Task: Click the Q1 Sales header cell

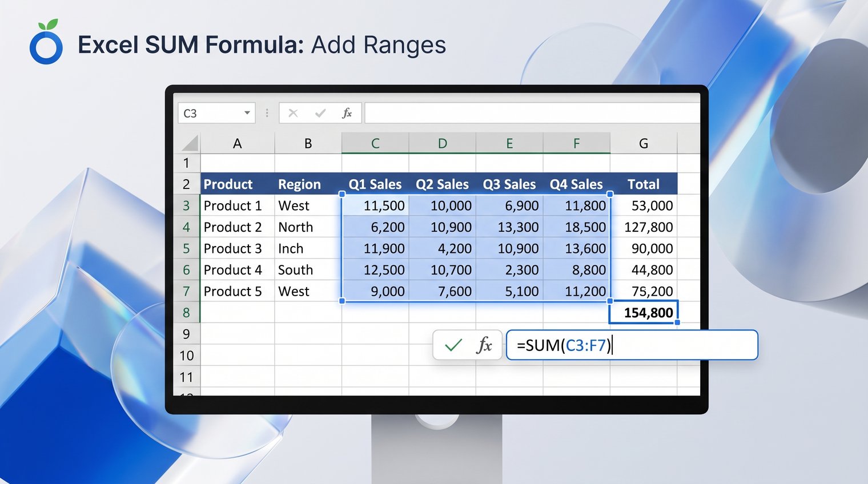Action: 375,184
